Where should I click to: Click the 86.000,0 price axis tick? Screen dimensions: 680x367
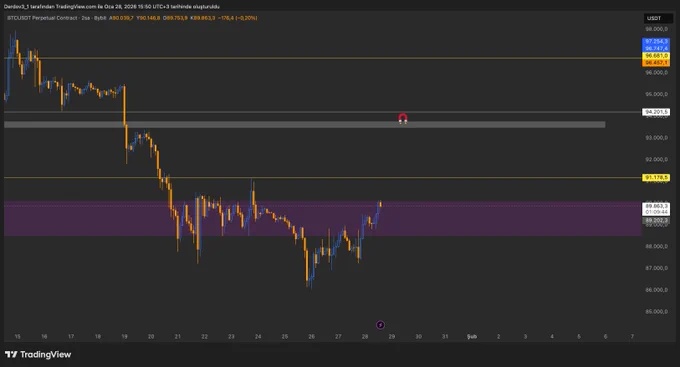pos(657,290)
